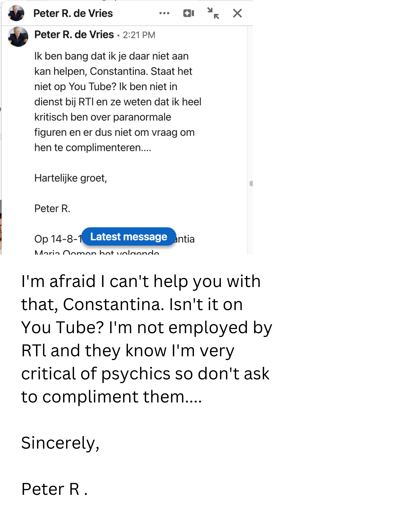Click the line starting 'I'm afraid'
399x532 pixels.
[x=141, y=281]
